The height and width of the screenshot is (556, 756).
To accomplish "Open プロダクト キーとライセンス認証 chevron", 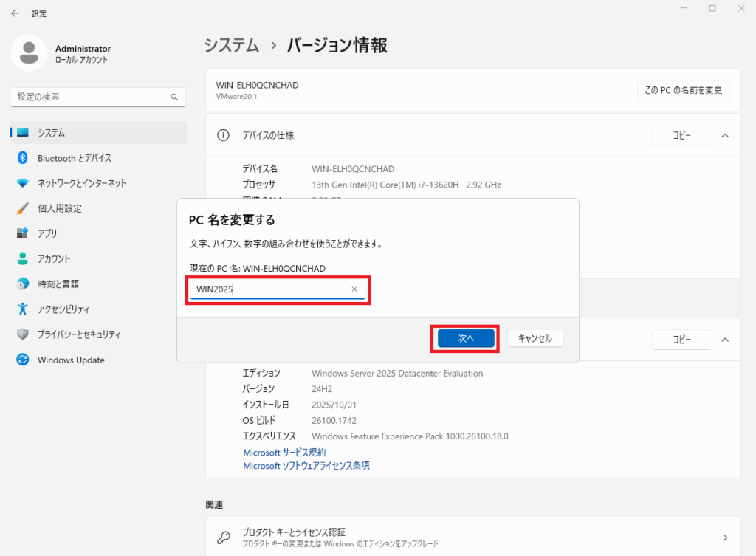I will pos(725,538).
